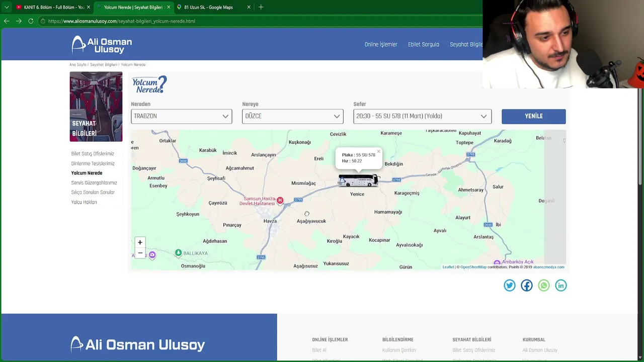This screenshot has width=644, height=362.
Task: Open Ebilet Sorgula menu
Action: [424, 44]
